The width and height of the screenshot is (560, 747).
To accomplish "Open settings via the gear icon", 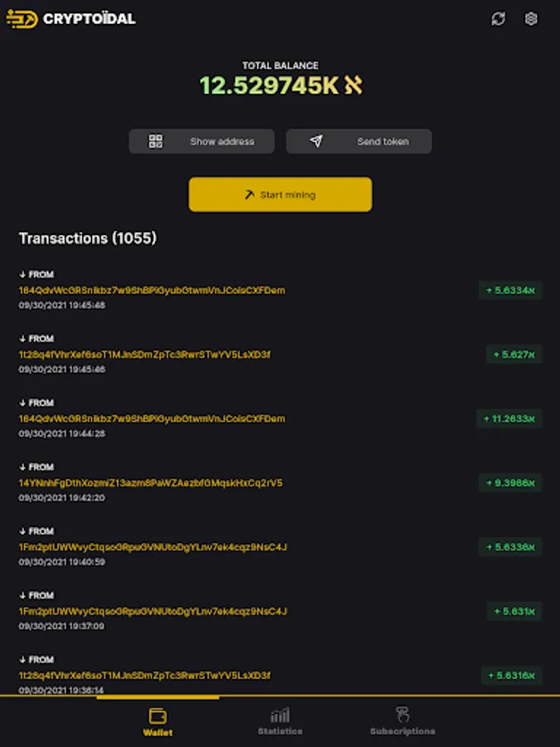I will pos(532,18).
